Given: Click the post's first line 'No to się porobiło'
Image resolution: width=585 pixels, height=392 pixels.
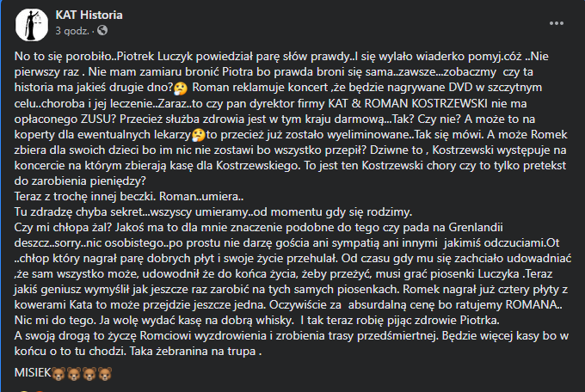Looking at the screenshot, I should [x=65, y=57].
